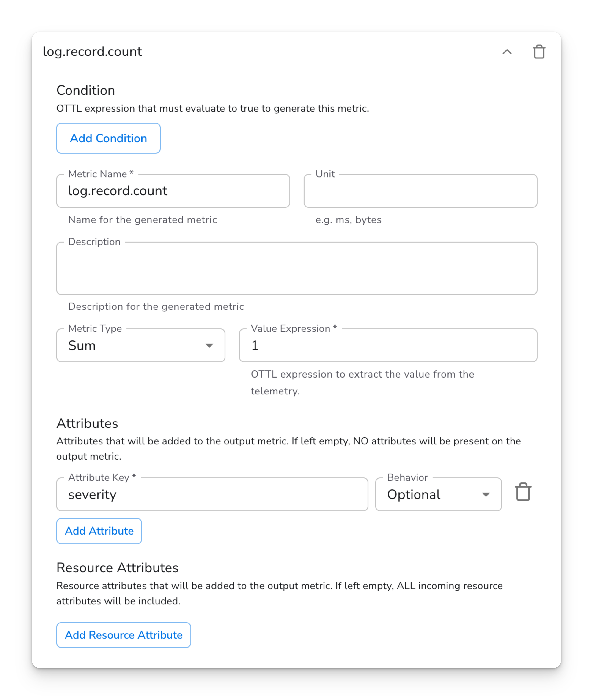Click the Attribute Key severity field

click(212, 495)
